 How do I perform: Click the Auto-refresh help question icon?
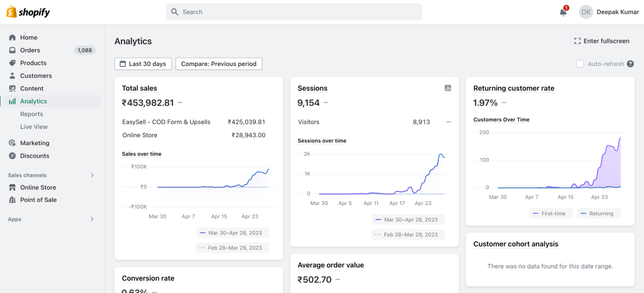click(630, 64)
